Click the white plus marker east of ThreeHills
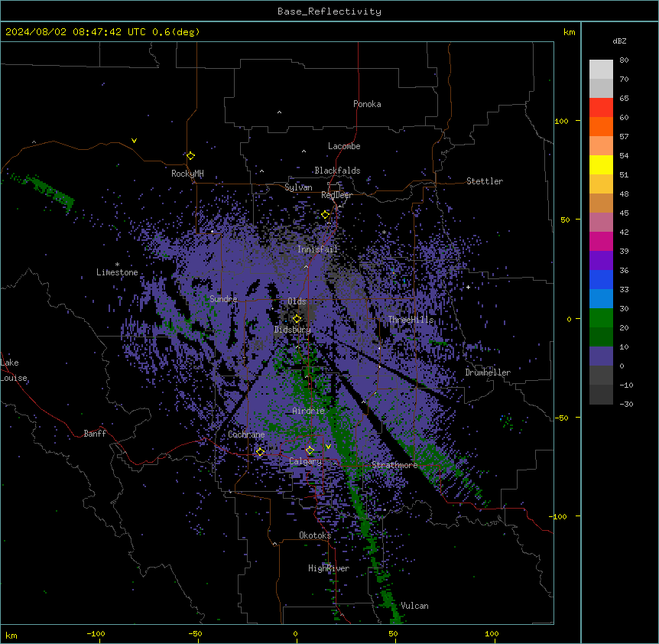 pyautogui.click(x=468, y=287)
